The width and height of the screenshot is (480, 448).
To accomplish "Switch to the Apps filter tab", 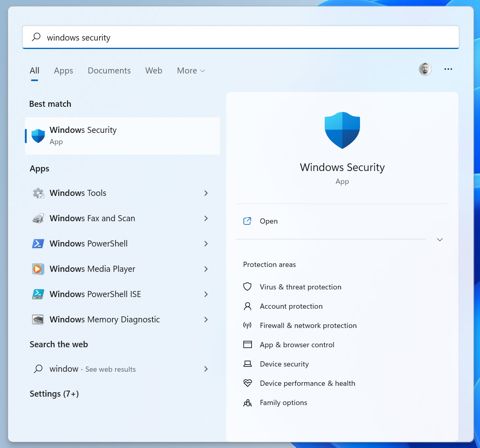I will pos(63,71).
